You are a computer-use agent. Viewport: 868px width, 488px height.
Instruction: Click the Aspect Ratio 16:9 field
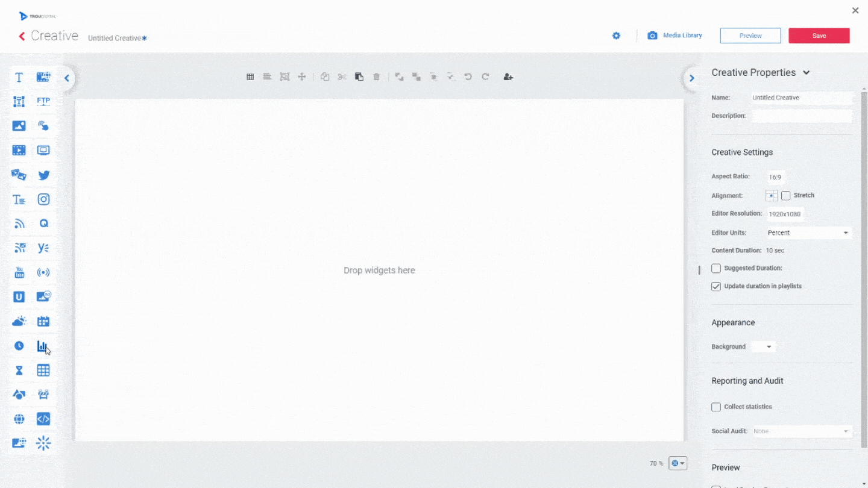tap(775, 177)
